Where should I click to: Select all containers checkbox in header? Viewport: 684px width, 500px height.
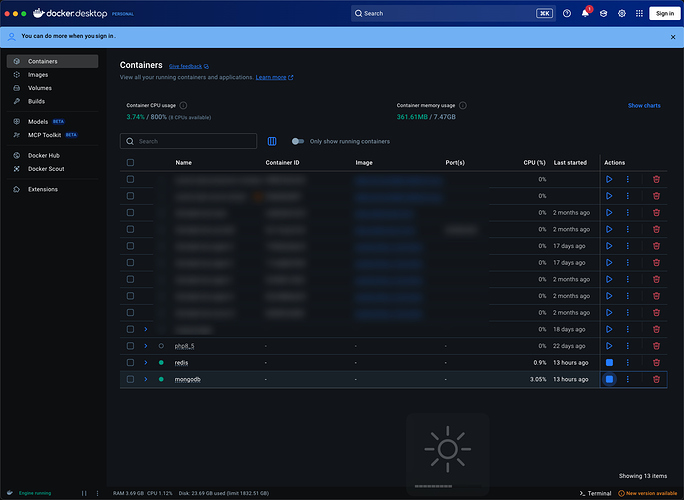click(130, 162)
